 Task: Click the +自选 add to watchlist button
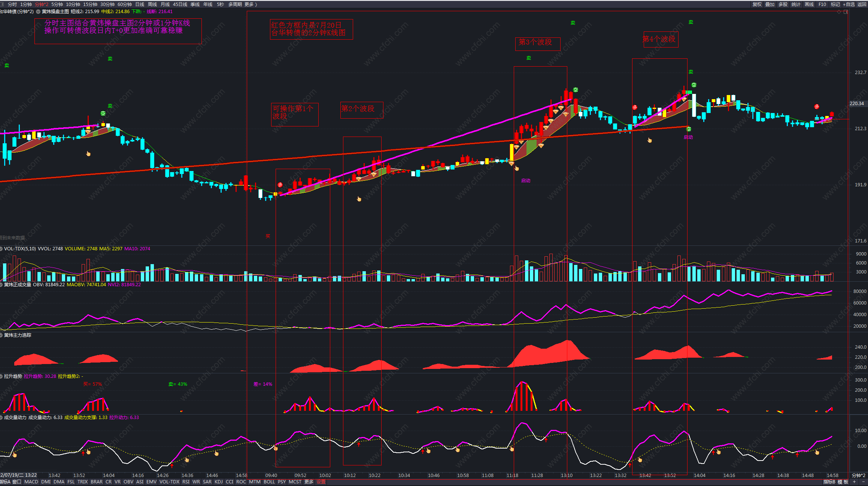849,4
